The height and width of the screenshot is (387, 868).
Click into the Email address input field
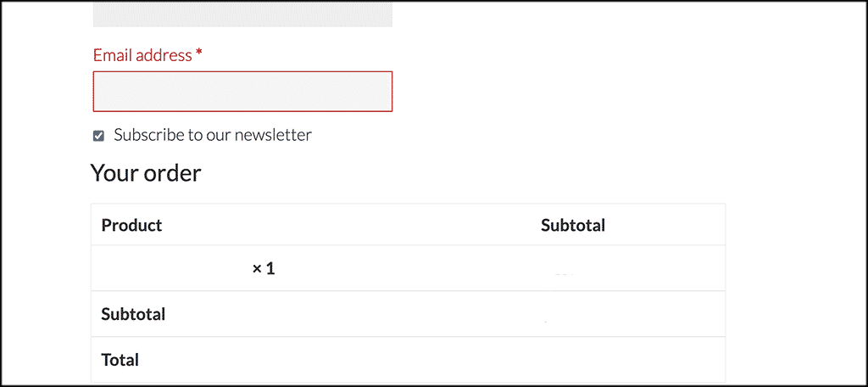[242, 92]
